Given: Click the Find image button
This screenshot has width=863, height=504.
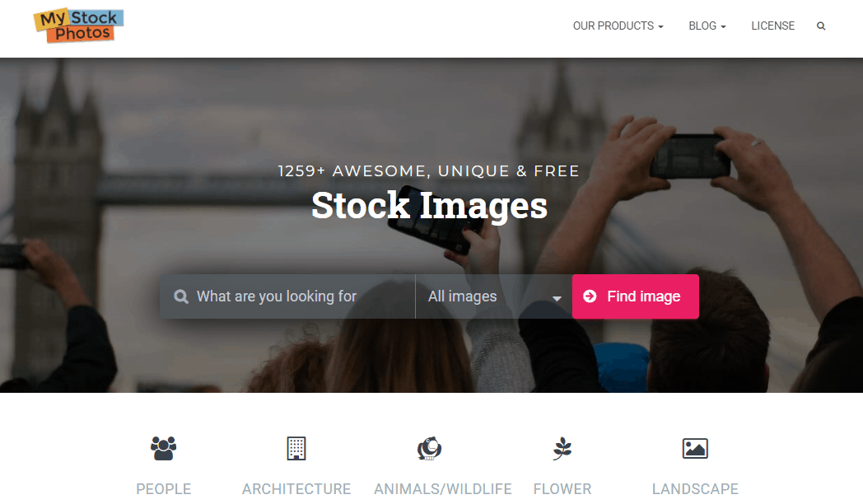Looking at the screenshot, I should [x=635, y=296].
